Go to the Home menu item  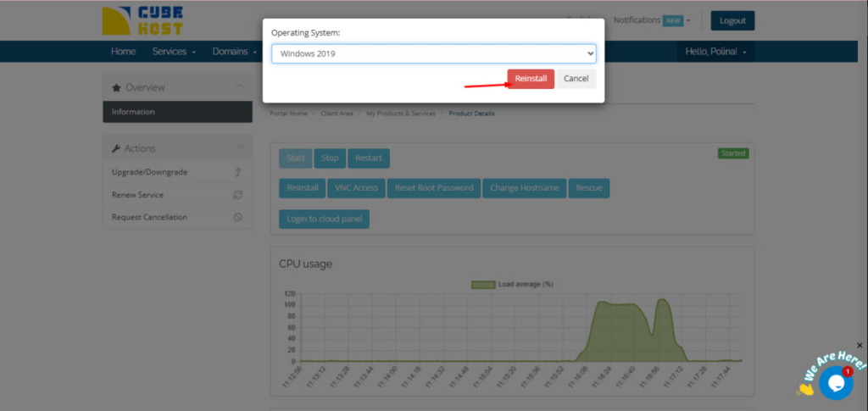coord(123,52)
